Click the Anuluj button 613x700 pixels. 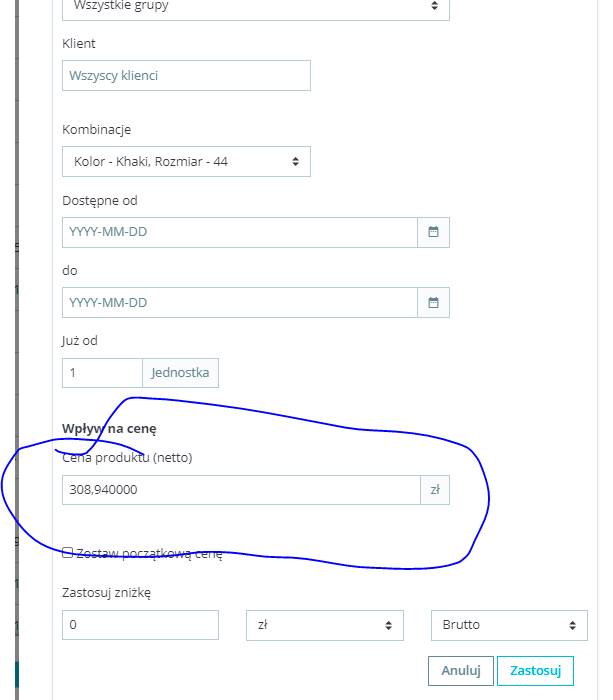click(461, 671)
